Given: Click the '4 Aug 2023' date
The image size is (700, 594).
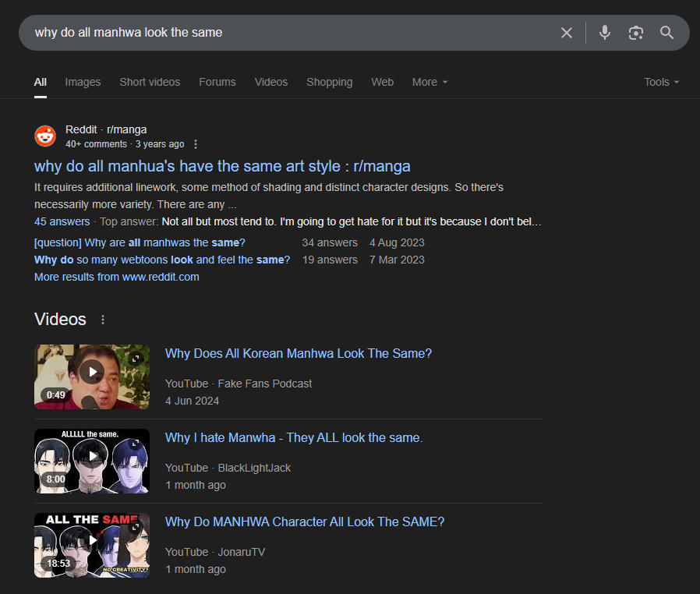Looking at the screenshot, I should (x=397, y=242).
